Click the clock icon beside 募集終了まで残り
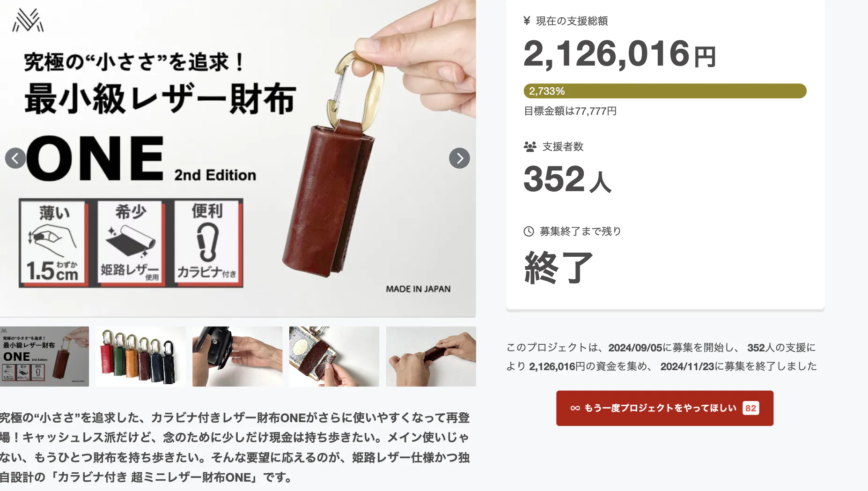868x491 pixels. click(529, 231)
